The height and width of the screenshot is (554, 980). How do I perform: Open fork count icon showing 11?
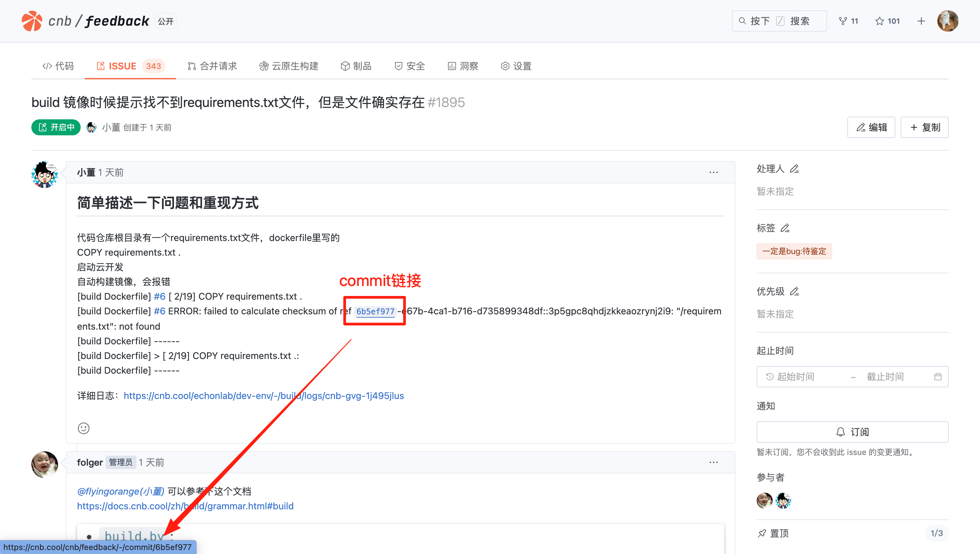pos(848,21)
